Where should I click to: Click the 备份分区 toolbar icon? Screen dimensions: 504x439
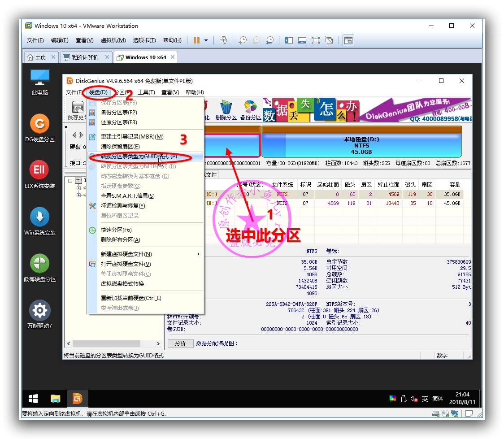click(x=250, y=108)
